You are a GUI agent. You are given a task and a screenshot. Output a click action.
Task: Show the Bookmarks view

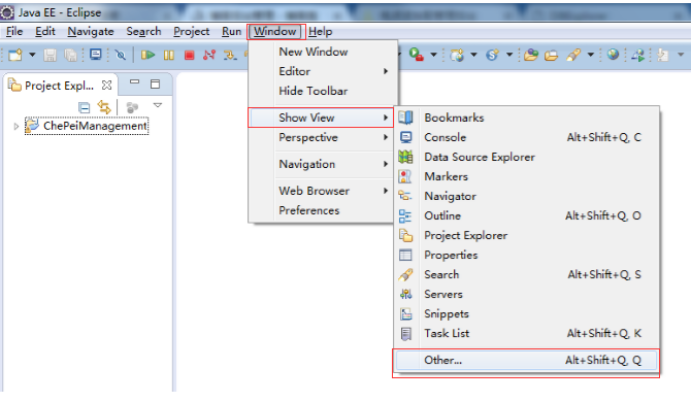tap(527, 118)
